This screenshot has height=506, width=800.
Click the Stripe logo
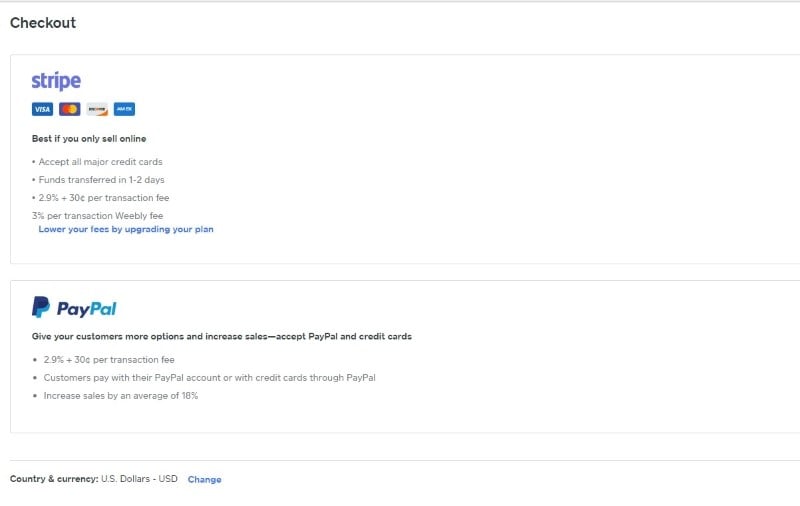[x=56, y=81]
